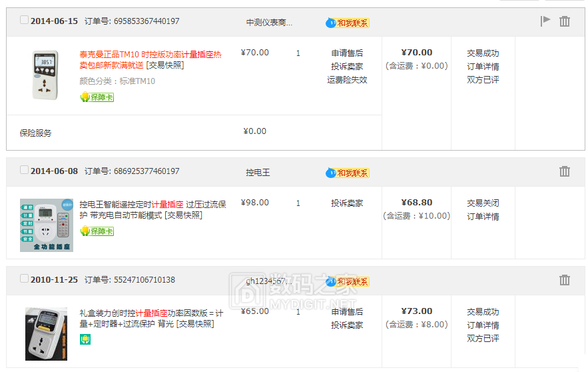Tick the checkbox for order dated 2014-06-08
Viewport: 588px width, 372px height.
25,170
